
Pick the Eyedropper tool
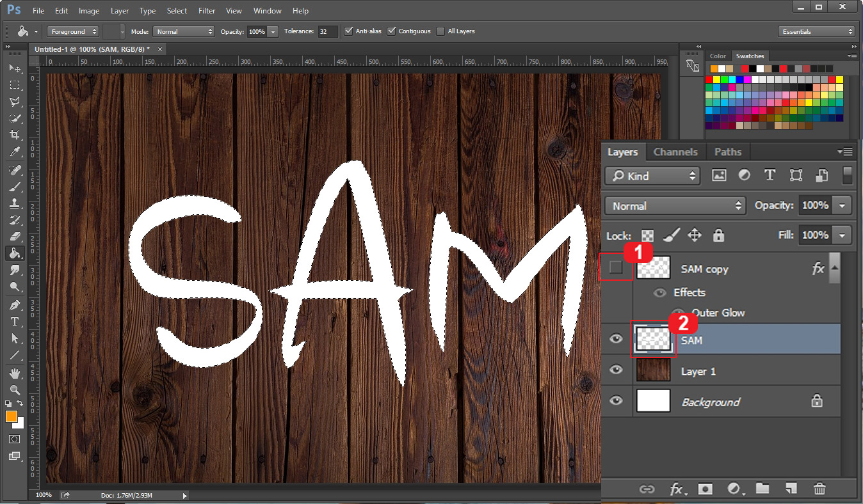pos(14,152)
